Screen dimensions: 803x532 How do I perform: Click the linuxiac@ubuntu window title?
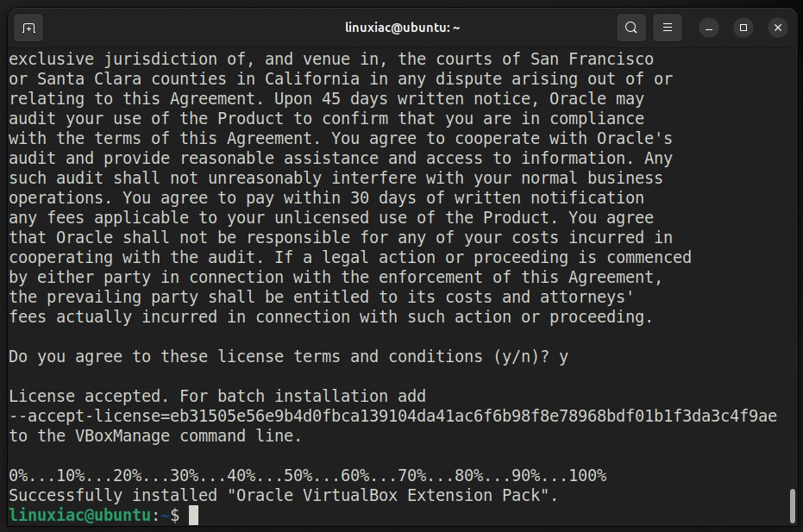[402, 28]
